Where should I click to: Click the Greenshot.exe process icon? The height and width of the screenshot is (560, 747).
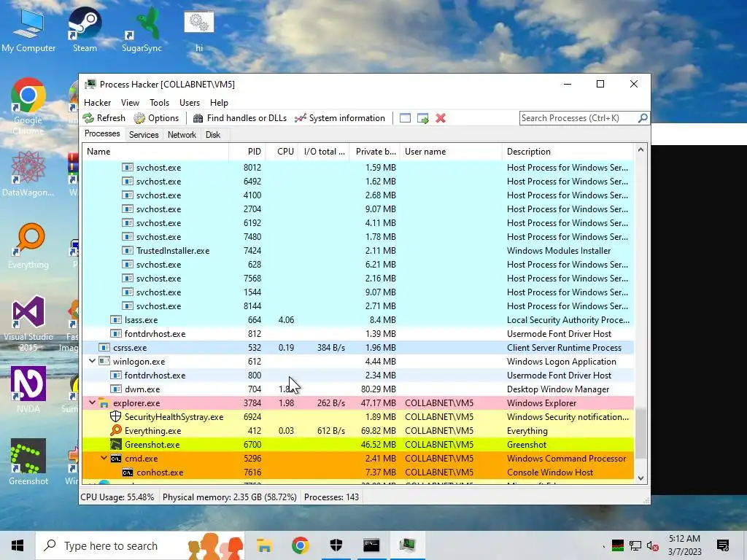(x=116, y=444)
